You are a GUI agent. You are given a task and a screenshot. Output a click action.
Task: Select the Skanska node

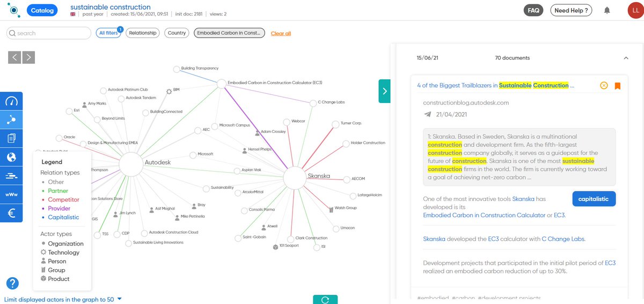[x=295, y=177]
